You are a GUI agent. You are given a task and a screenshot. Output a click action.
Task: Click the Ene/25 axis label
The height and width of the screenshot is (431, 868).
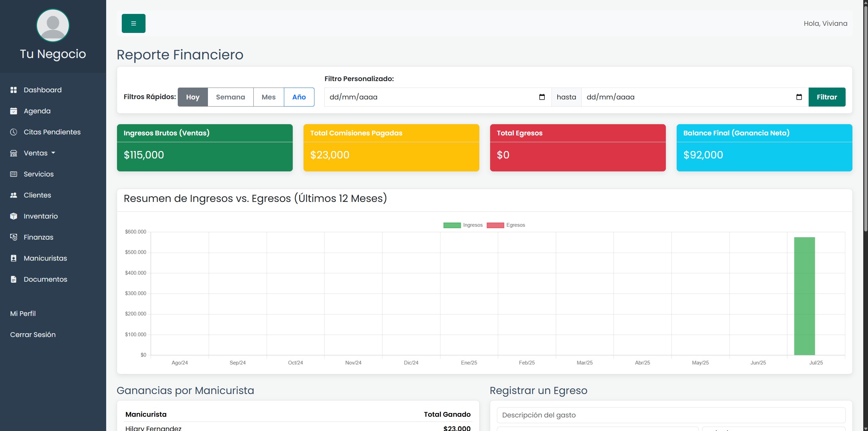[469, 363]
